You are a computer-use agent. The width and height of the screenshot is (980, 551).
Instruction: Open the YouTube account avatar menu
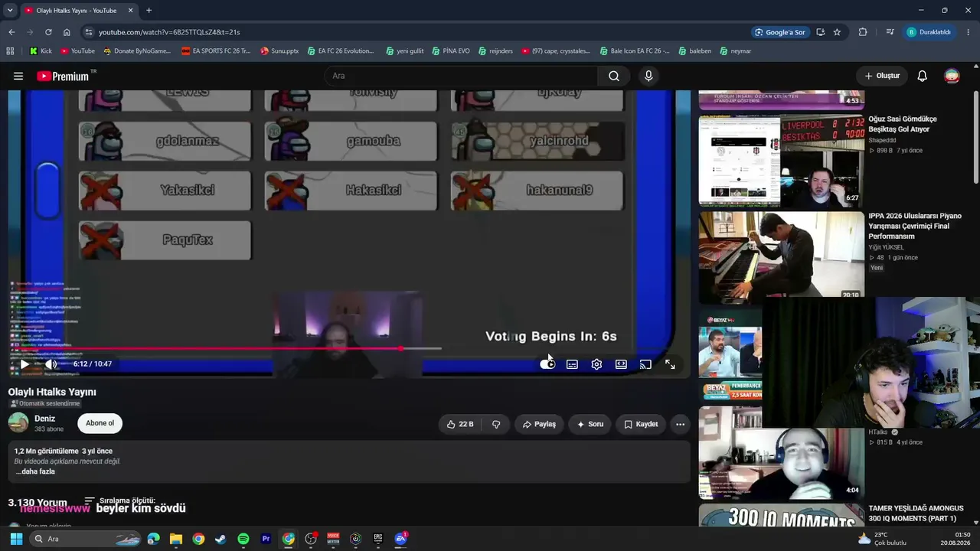[x=952, y=76]
